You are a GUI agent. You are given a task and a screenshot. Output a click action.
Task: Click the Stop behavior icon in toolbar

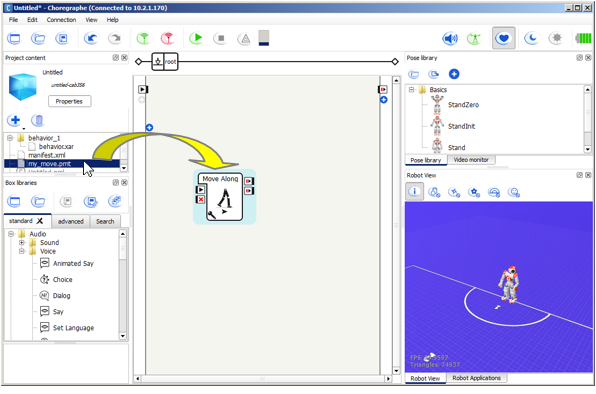(220, 38)
